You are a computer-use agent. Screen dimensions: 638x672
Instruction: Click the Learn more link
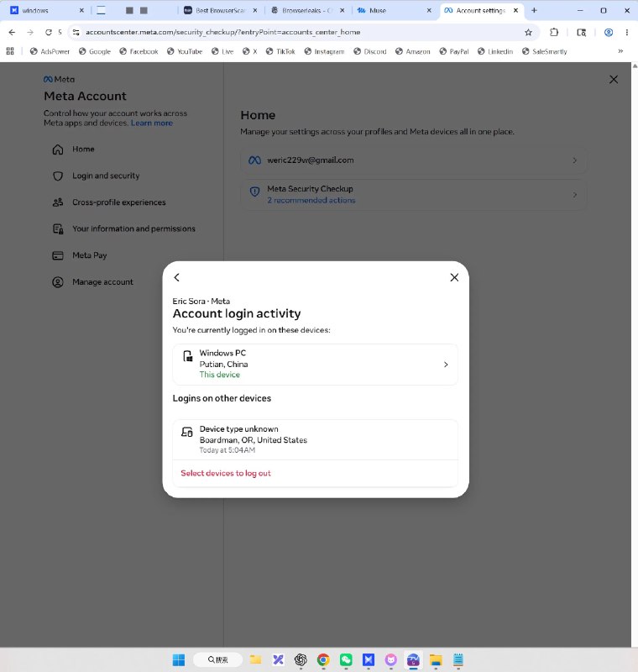click(152, 123)
